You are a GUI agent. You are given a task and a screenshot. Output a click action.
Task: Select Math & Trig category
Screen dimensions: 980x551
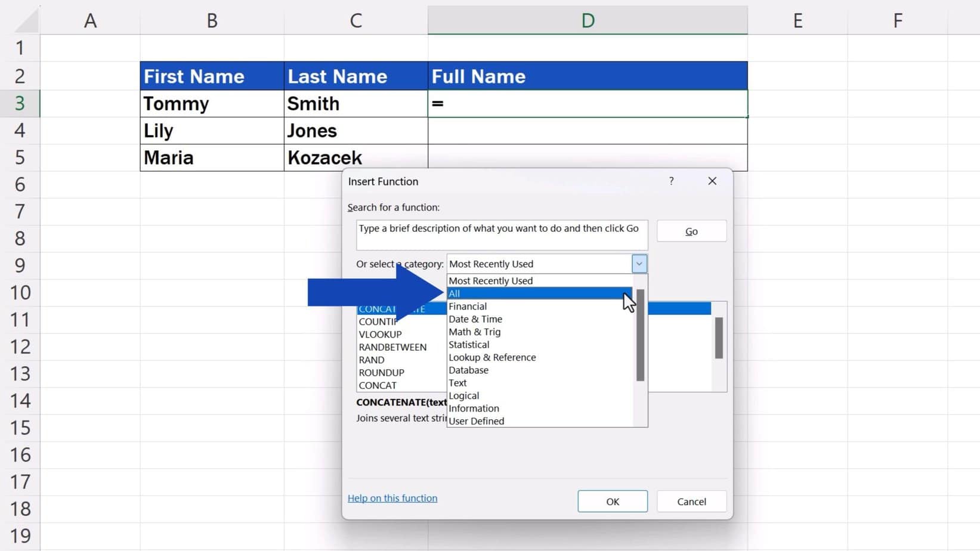(x=474, y=332)
